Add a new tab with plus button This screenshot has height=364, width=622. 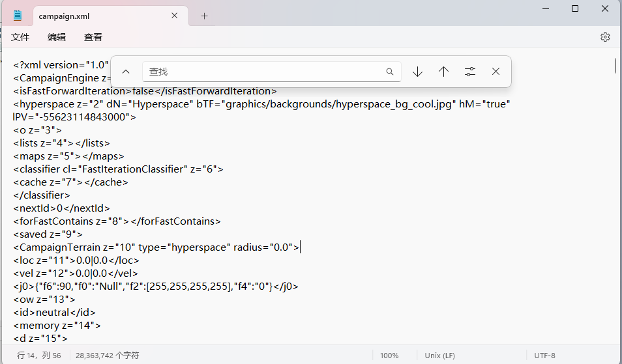point(204,16)
